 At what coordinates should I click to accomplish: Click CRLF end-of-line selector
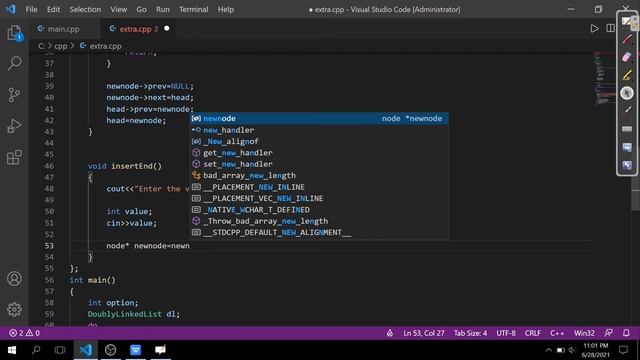click(x=533, y=333)
